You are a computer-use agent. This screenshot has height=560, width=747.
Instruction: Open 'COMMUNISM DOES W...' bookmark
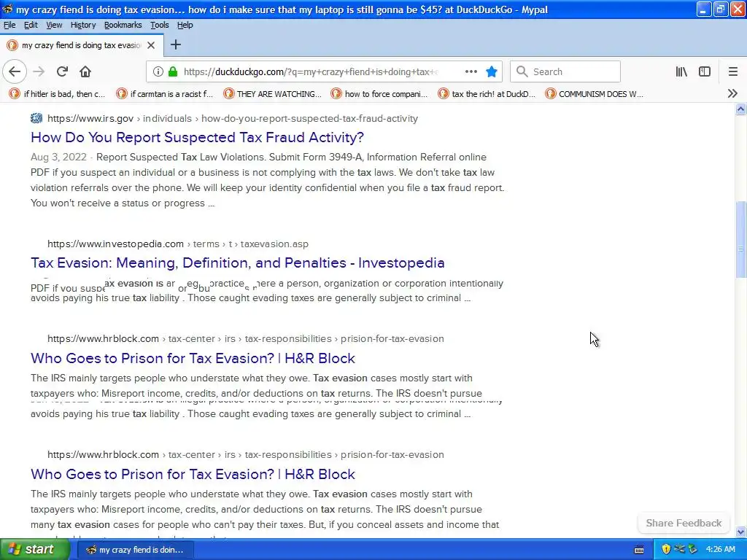tap(595, 94)
